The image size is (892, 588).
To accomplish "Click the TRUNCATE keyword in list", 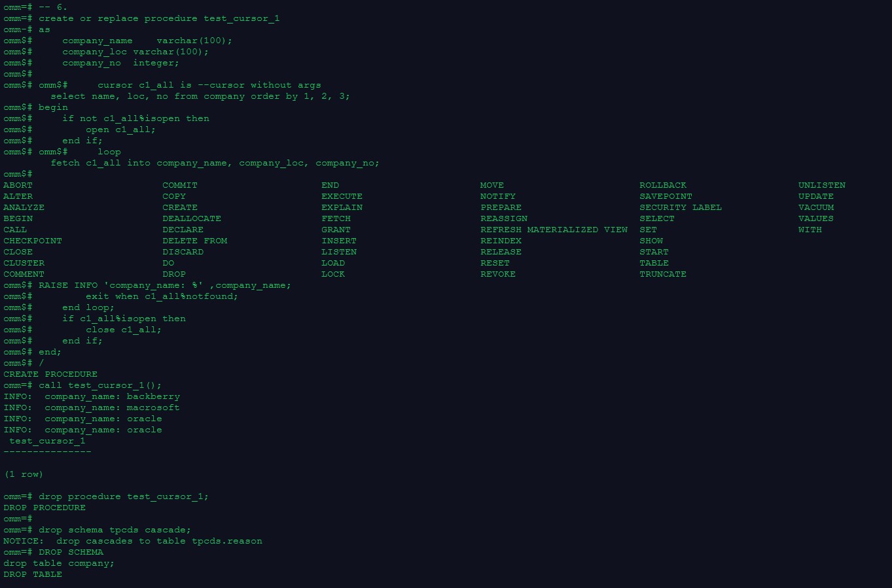I will 663,274.
